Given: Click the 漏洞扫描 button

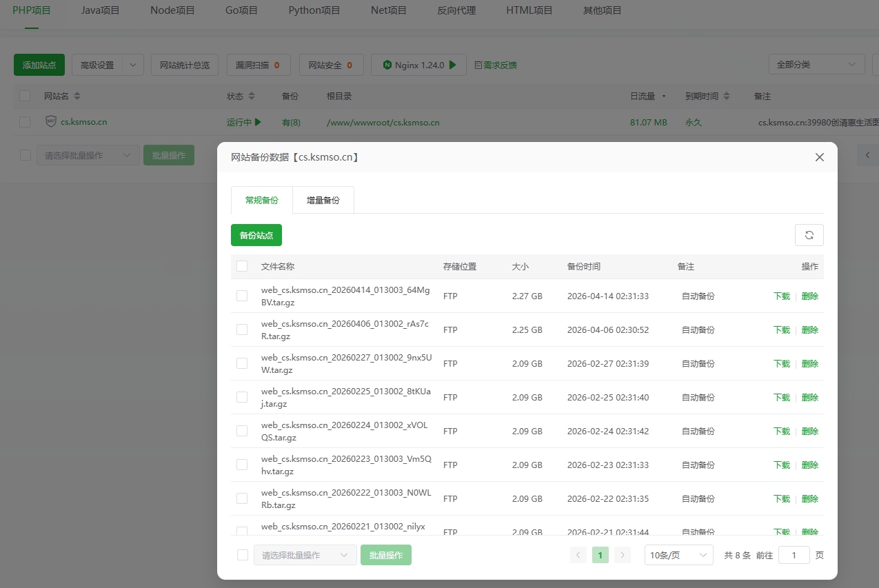Looking at the screenshot, I should coord(259,65).
